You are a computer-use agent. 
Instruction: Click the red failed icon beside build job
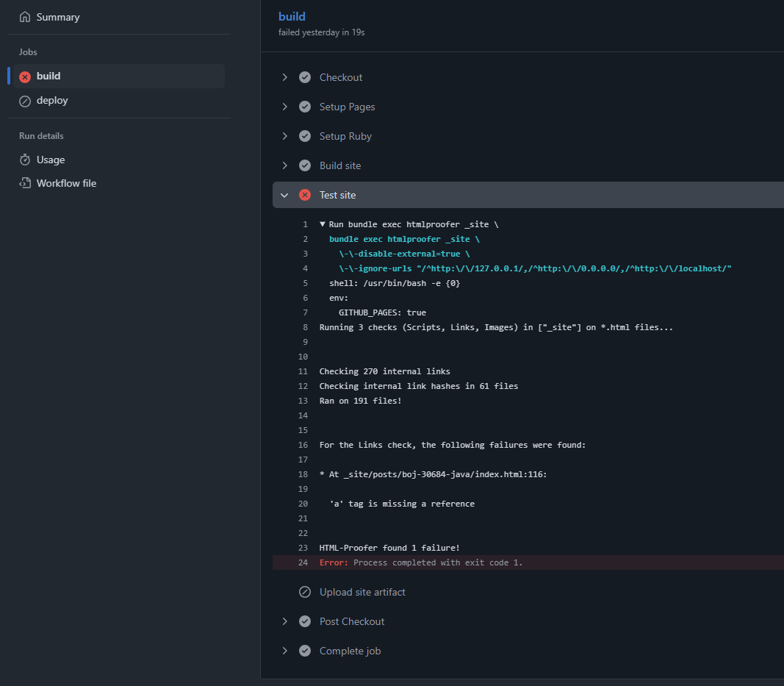click(x=24, y=76)
